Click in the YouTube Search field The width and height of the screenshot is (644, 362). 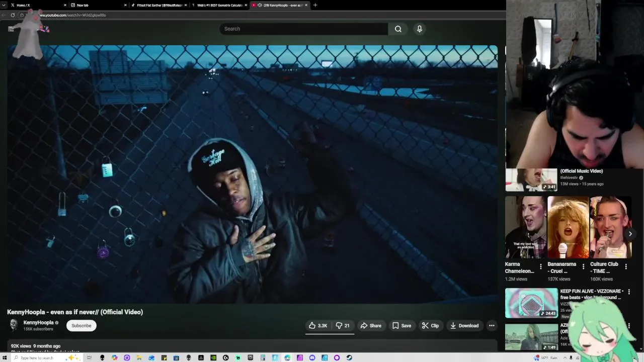point(303,29)
